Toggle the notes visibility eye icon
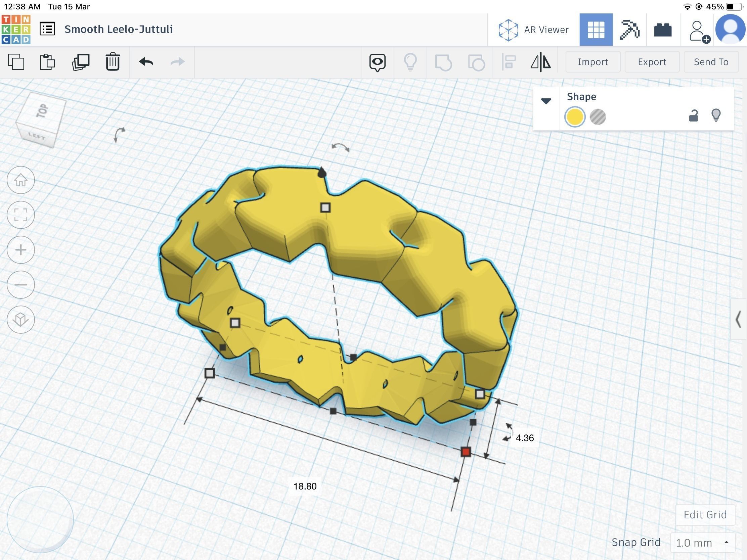Viewport: 747px width, 560px height. (377, 62)
